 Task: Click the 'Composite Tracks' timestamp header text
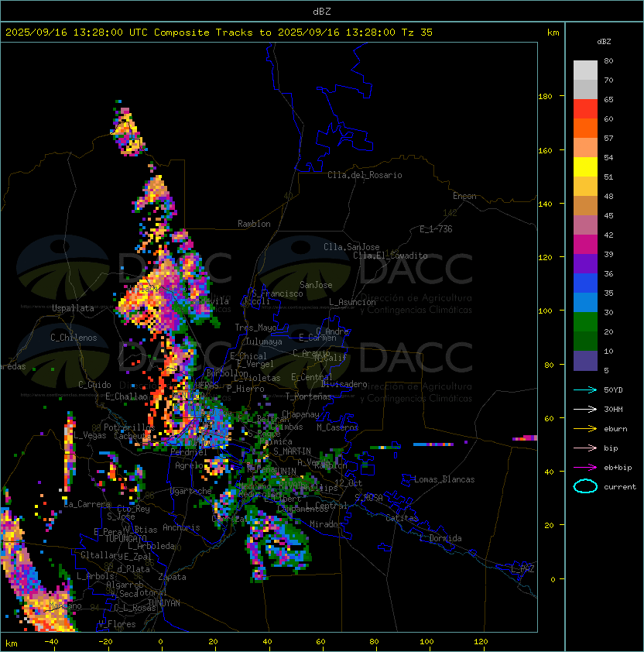pos(219,33)
